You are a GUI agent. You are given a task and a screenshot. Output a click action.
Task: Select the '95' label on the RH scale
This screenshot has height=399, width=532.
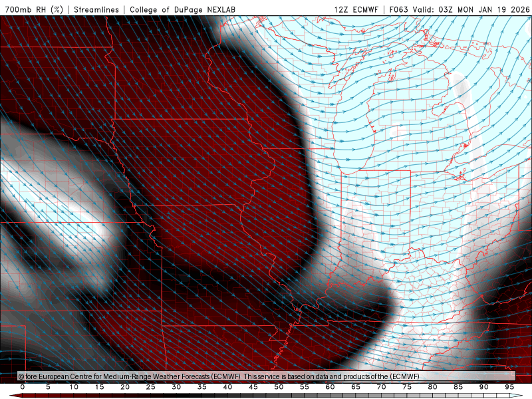pyautogui.click(x=509, y=387)
